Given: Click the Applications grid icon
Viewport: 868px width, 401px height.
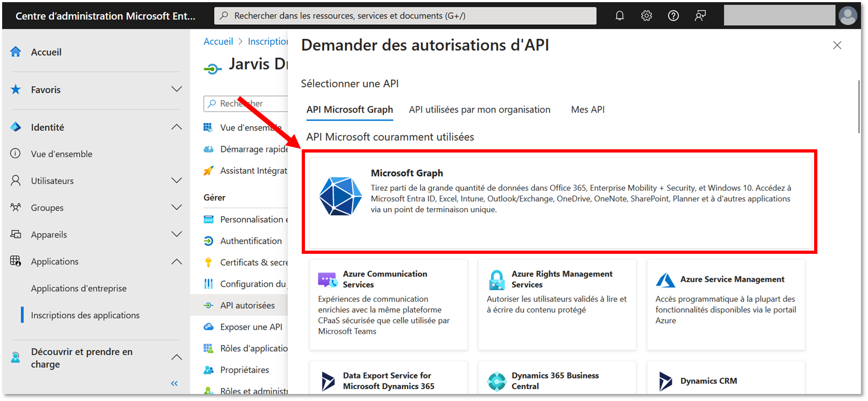Looking at the screenshot, I should [x=16, y=261].
